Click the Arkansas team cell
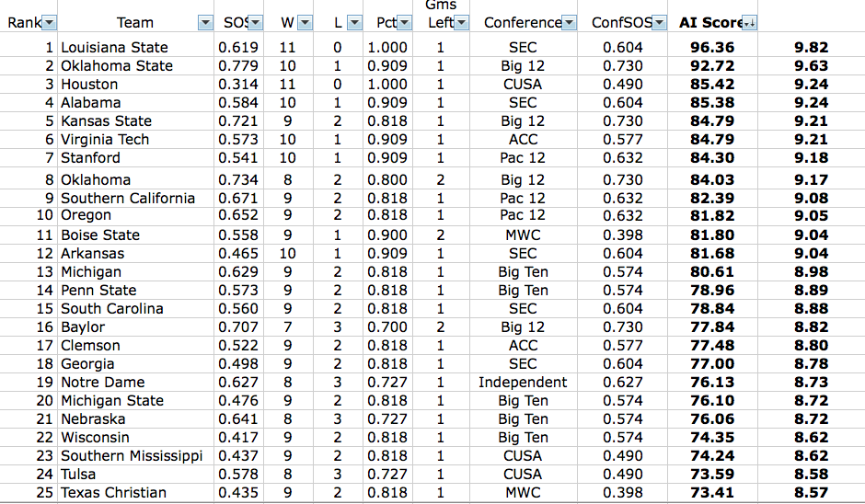The width and height of the screenshot is (865, 504). 135,253
